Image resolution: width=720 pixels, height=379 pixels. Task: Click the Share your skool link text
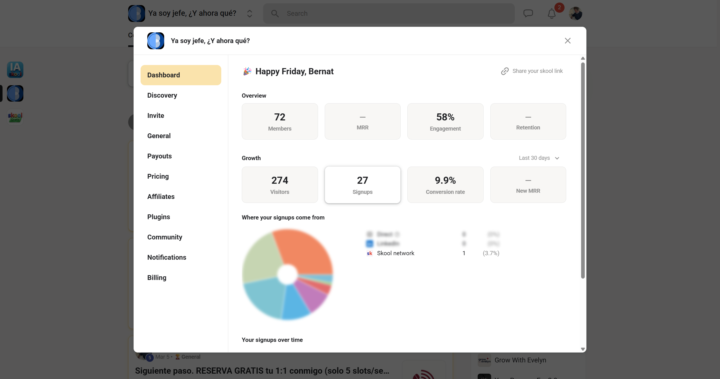tap(537, 71)
